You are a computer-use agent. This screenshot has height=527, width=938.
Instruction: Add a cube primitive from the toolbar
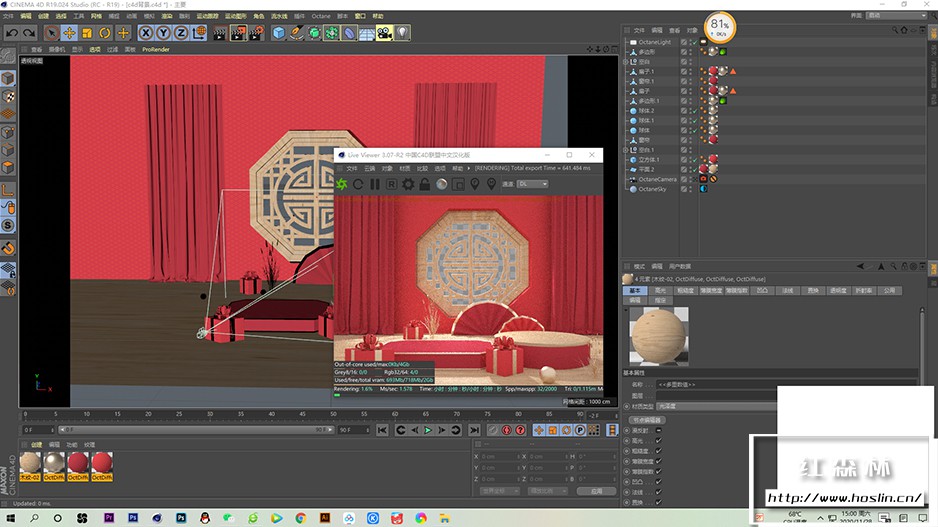pyautogui.click(x=279, y=33)
